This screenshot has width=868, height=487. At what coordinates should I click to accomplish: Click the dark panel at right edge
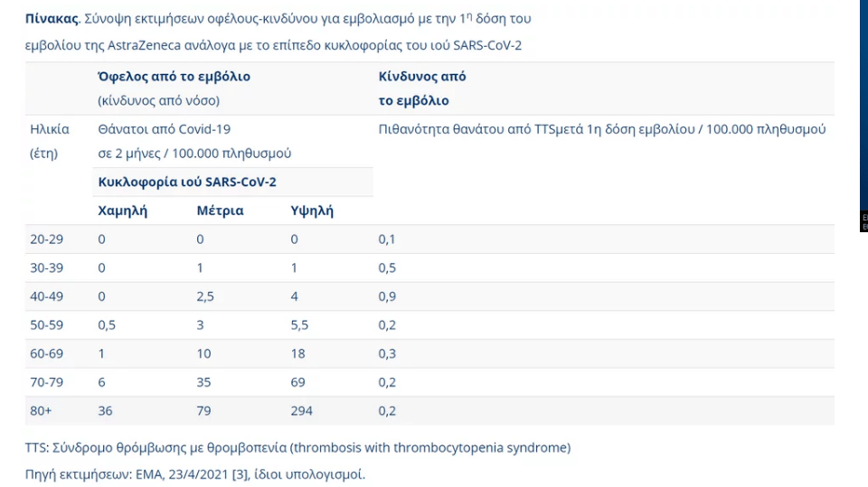point(863,220)
